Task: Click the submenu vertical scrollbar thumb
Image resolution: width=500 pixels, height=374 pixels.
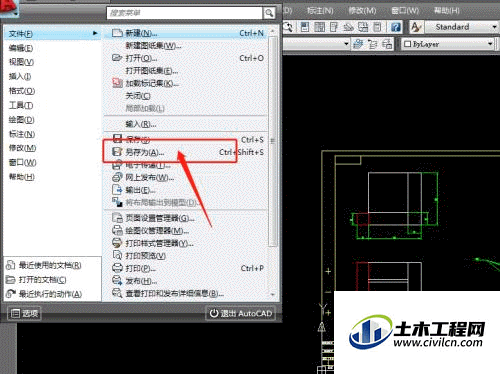Action: coord(273,141)
